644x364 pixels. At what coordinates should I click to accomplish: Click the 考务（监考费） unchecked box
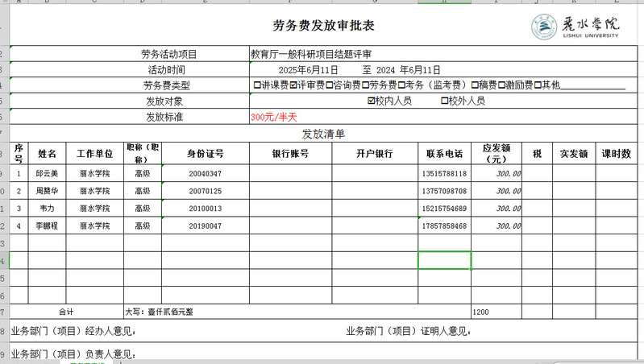coord(401,85)
